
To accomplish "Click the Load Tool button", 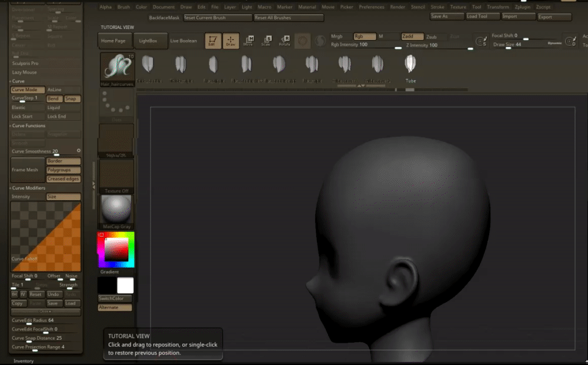I will pyautogui.click(x=483, y=16).
